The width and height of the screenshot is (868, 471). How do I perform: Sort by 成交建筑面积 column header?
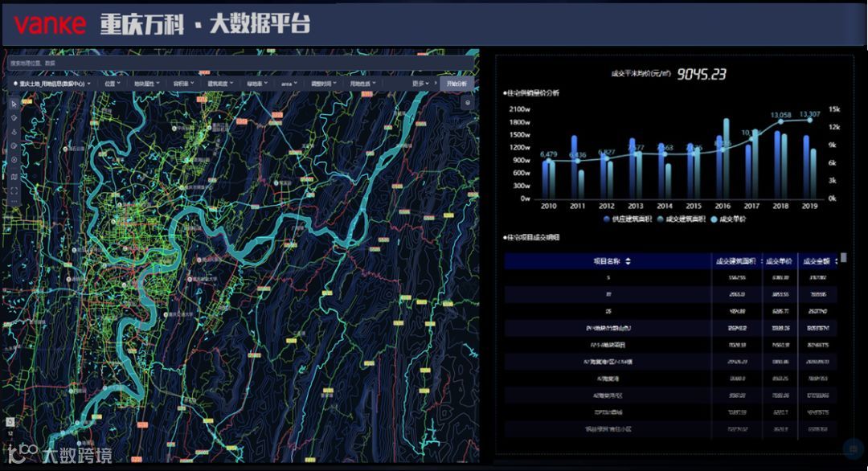[735, 261]
